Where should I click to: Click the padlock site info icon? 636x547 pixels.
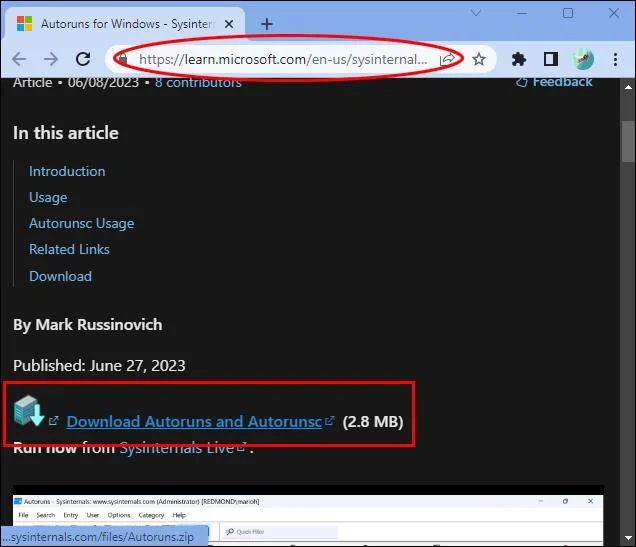tap(122, 60)
